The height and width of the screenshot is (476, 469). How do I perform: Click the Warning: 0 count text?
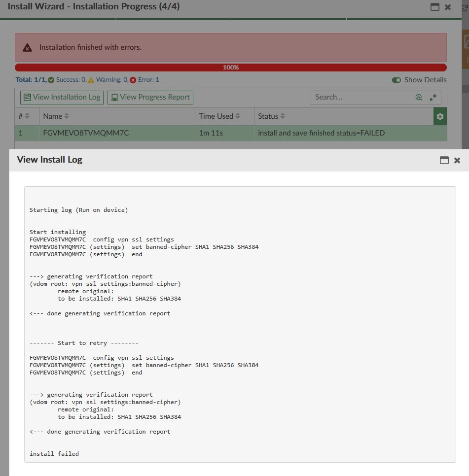(x=111, y=79)
